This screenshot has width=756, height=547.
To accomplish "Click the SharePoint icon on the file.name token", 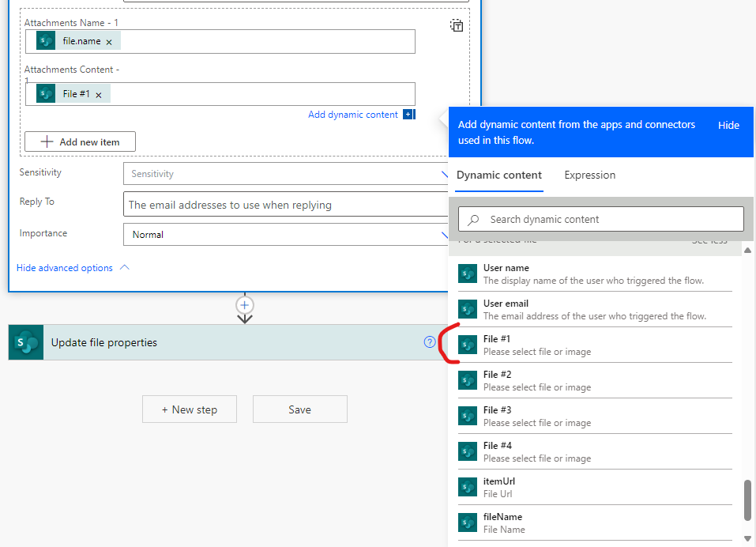I will 46,40.
